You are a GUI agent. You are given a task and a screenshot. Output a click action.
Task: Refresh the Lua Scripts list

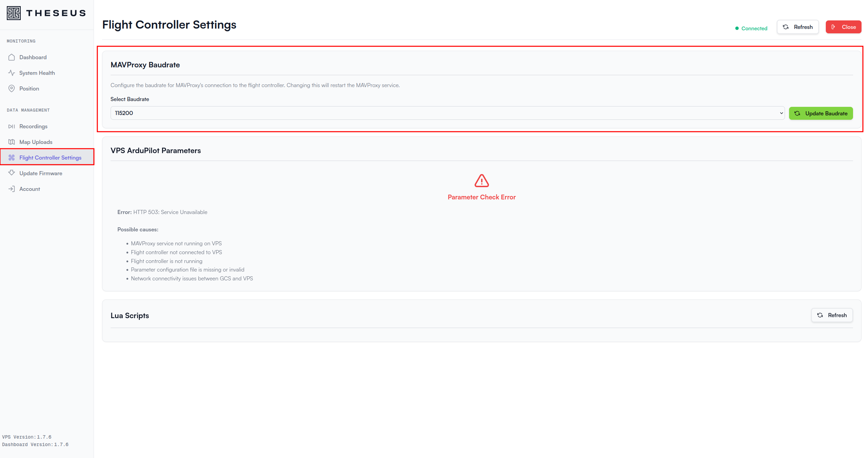tap(832, 315)
